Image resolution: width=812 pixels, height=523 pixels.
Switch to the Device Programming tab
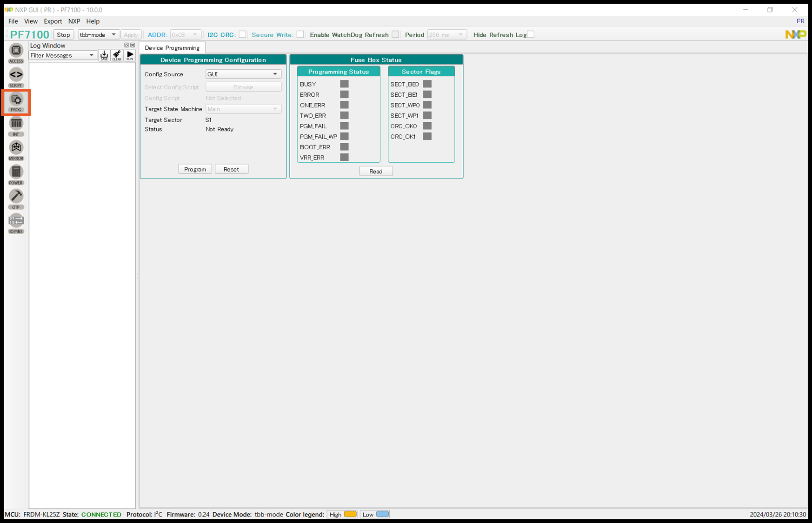pos(172,48)
